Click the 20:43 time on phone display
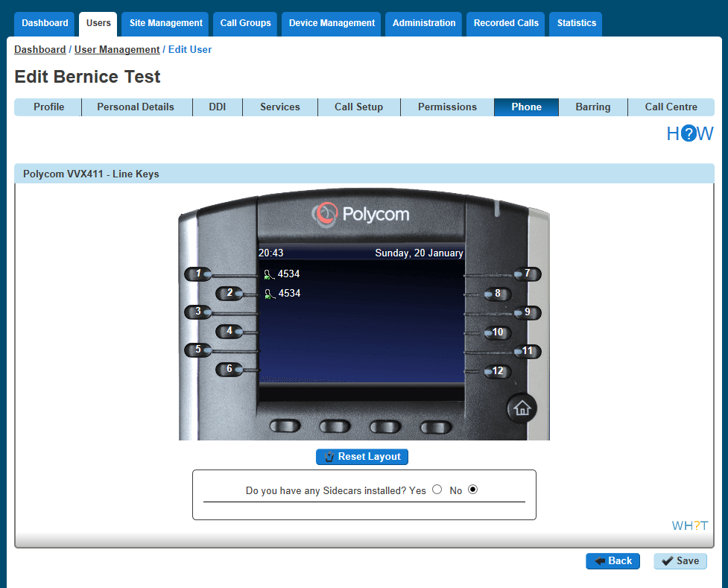The image size is (728, 588). tap(270, 253)
